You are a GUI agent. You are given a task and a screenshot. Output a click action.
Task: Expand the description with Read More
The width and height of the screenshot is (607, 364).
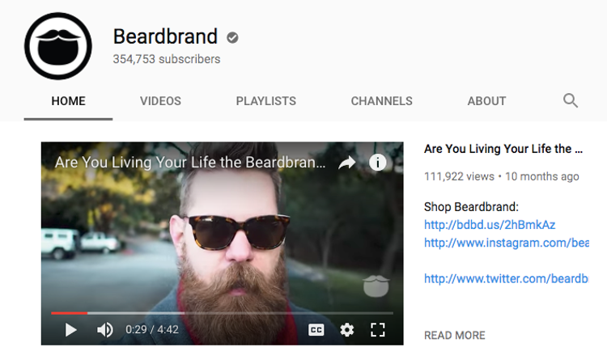[x=455, y=336]
